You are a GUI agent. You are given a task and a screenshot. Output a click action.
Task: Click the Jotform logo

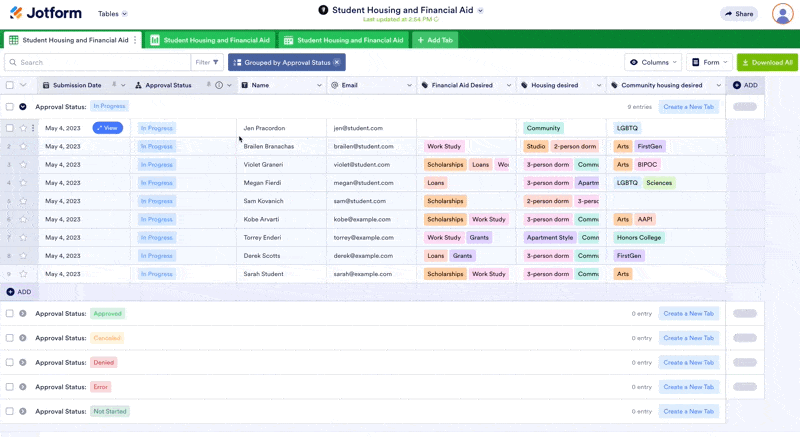[45, 14]
